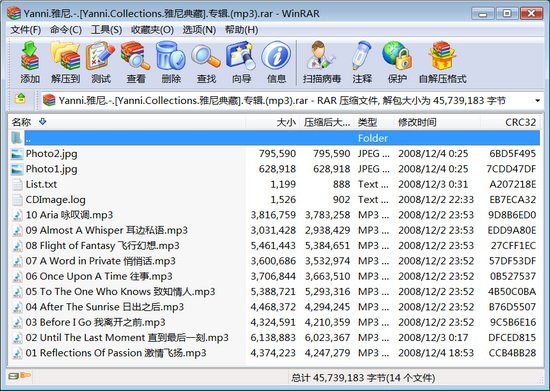Click the 10 Aria mp3 file icon
The image size is (550, 391).
click(x=17, y=215)
